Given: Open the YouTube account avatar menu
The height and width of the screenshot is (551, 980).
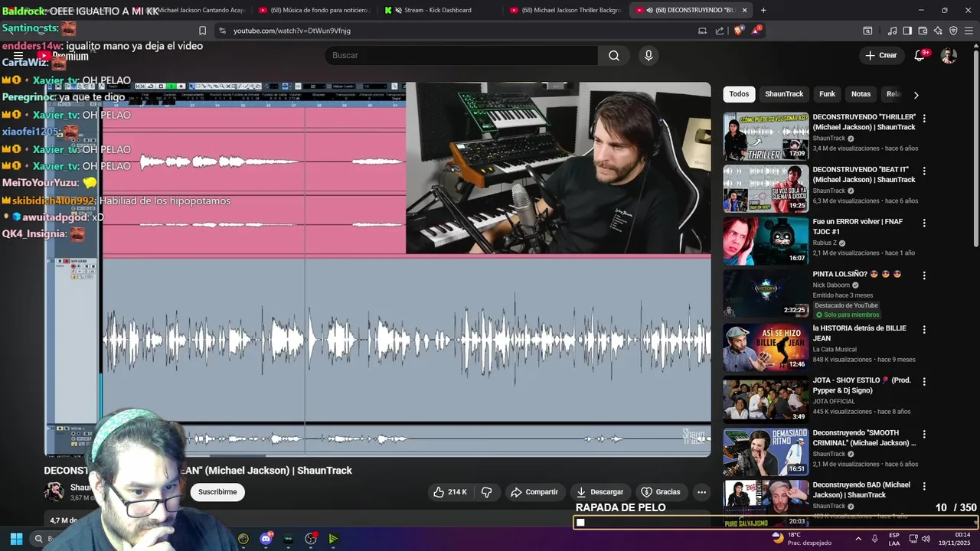Looking at the screenshot, I should click(x=949, y=55).
